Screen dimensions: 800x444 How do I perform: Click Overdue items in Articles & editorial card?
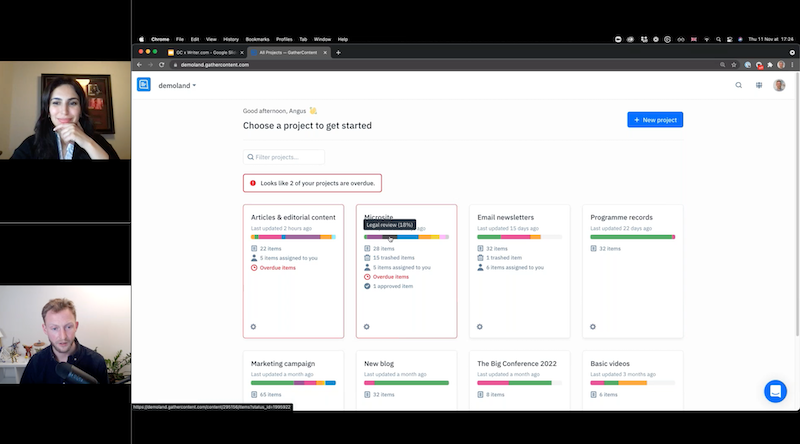pyautogui.click(x=278, y=268)
